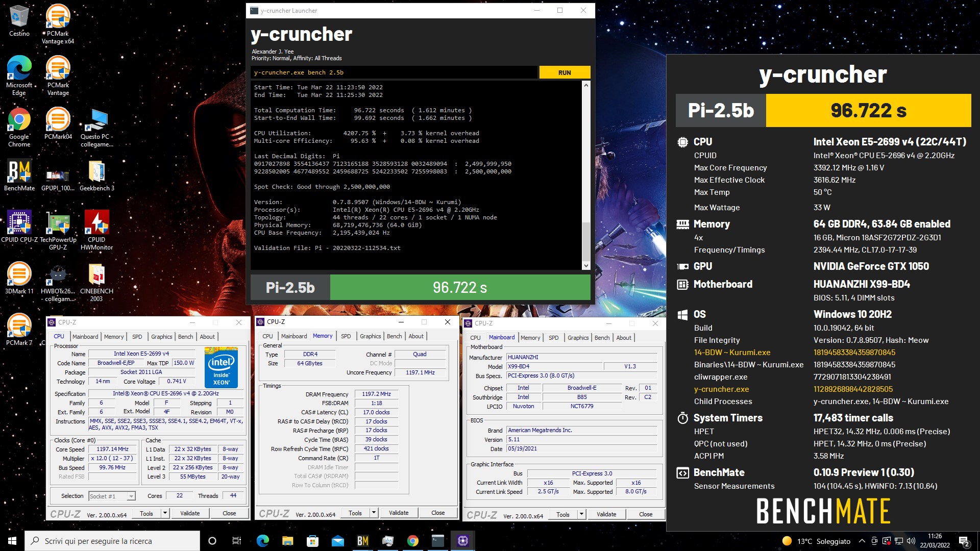The image size is (980, 551).
Task: Click the green Pi-2.5b result bar
Action: click(460, 287)
